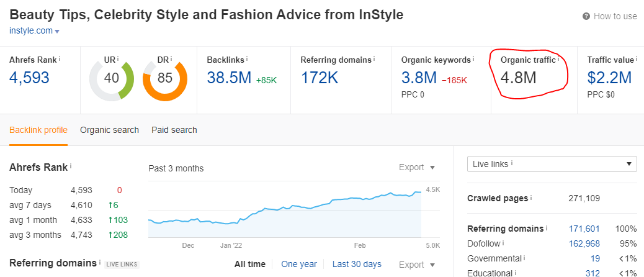The width and height of the screenshot is (644, 277).
Task: Click the avg 1 month rank 4,633
Action: pyautogui.click(x=81, y=220)
